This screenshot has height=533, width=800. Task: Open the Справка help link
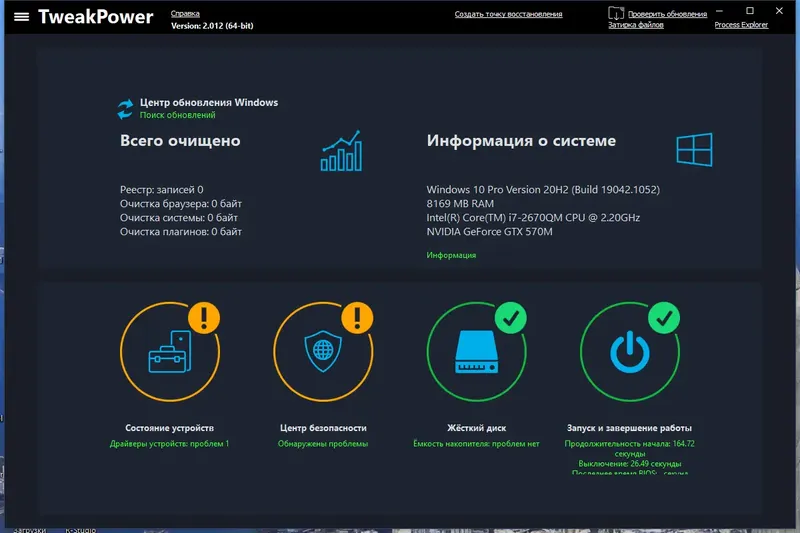point(185,14)
